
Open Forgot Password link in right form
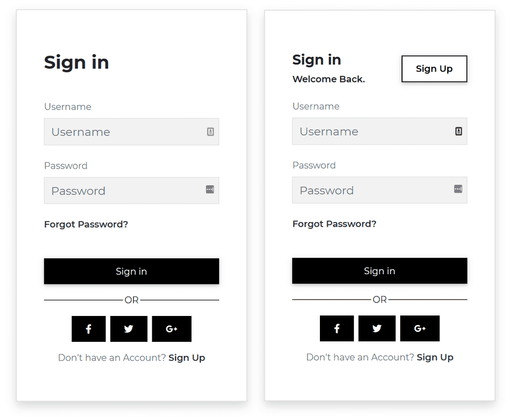coord(334,224)
